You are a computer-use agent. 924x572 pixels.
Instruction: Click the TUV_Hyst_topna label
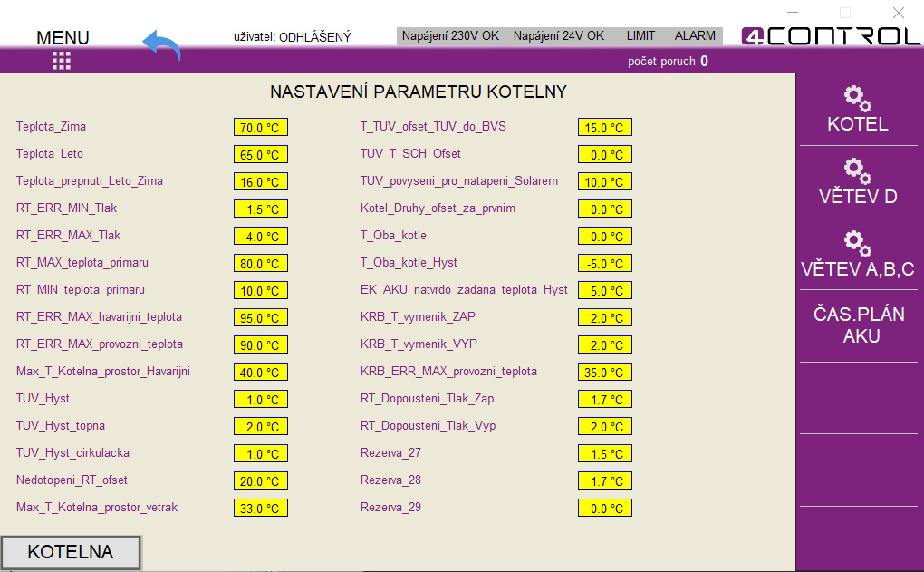click(x=61, y=426)
